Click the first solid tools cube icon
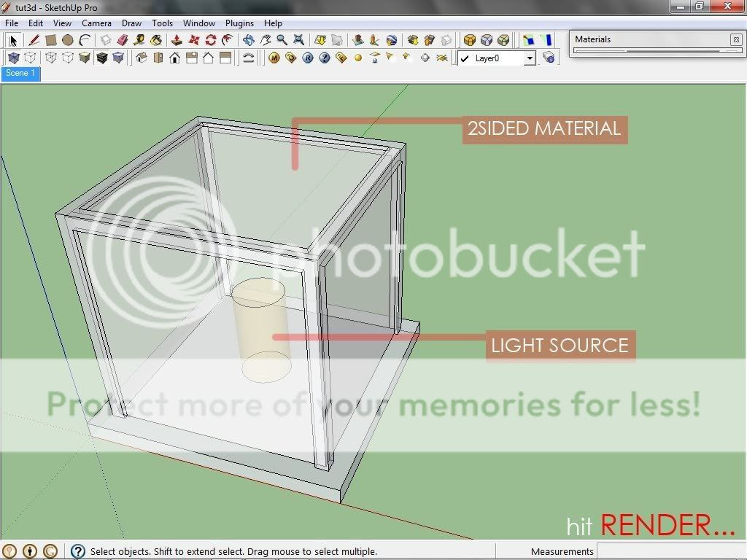The image size is (747, 560). [470, 41]
